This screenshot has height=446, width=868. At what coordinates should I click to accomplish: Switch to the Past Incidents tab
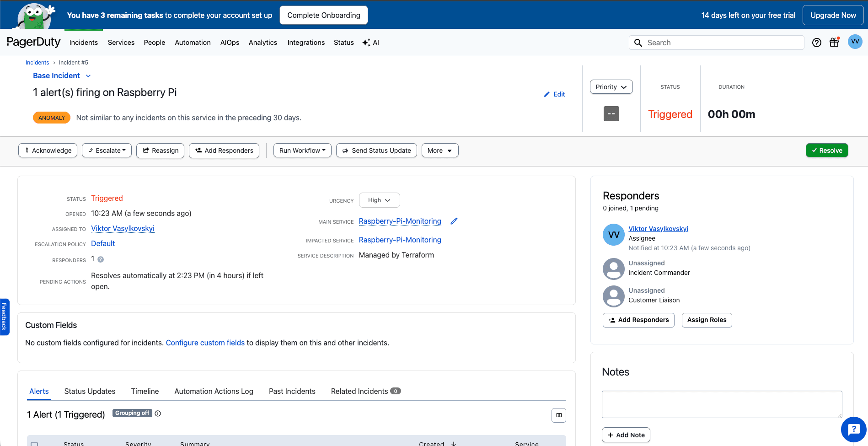292,391
